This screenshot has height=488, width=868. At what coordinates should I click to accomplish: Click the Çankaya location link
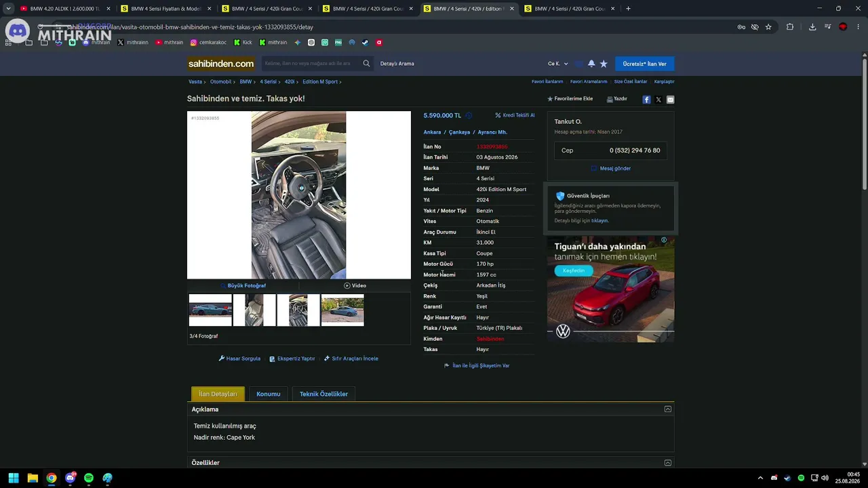click(x=459, y=132)
